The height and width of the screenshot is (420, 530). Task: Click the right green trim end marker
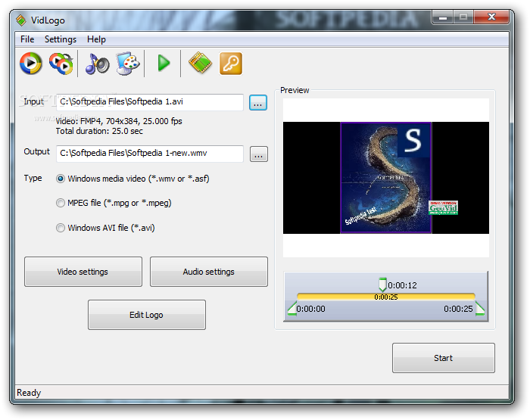tap(480, 309)
